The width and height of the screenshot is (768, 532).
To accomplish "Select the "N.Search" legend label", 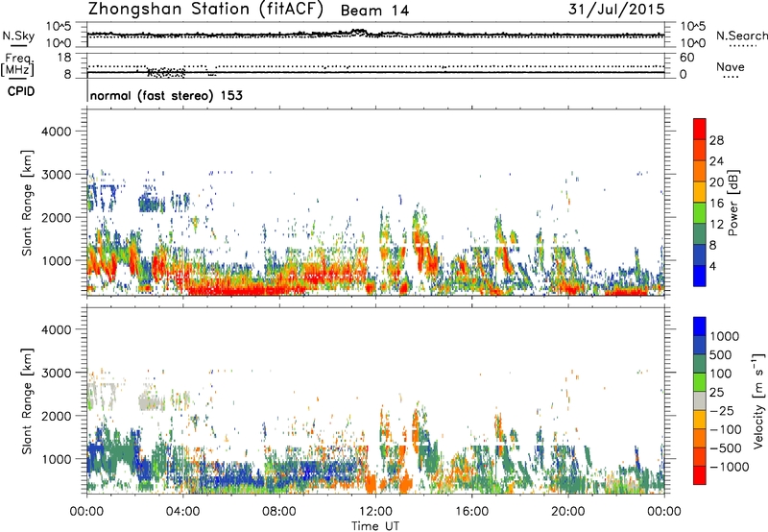I will [x=742, y=36].
